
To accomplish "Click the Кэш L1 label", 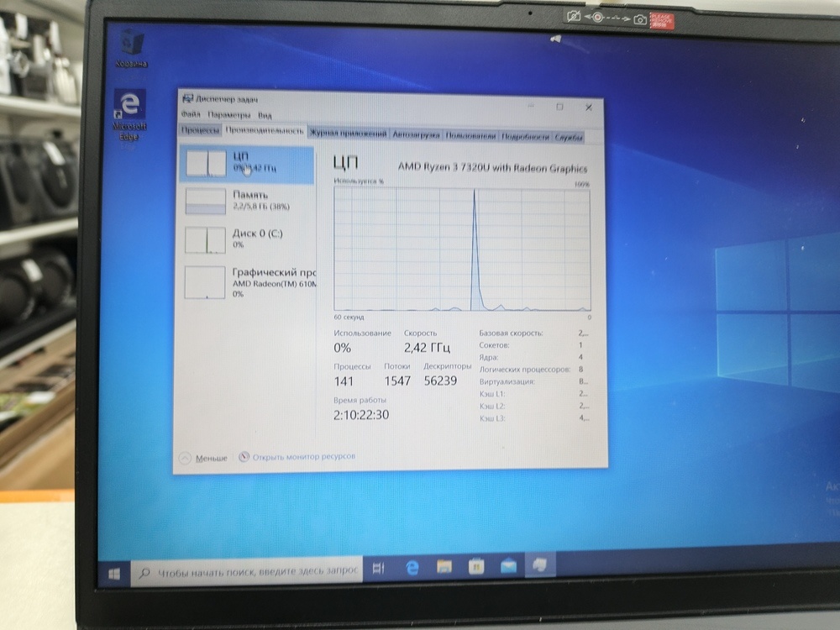I will [492, 394].
